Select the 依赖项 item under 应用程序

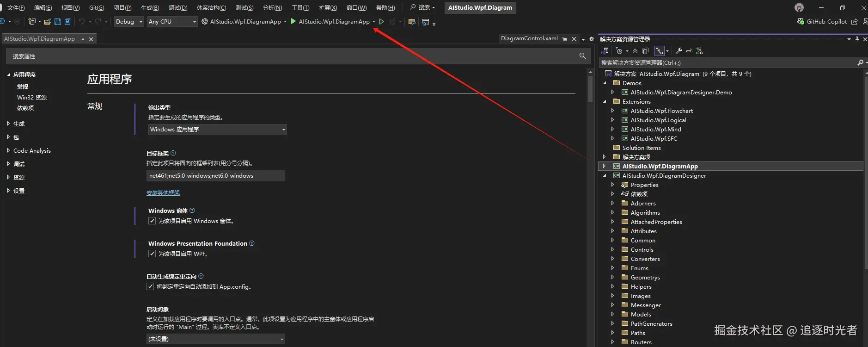tap(25, 108)
